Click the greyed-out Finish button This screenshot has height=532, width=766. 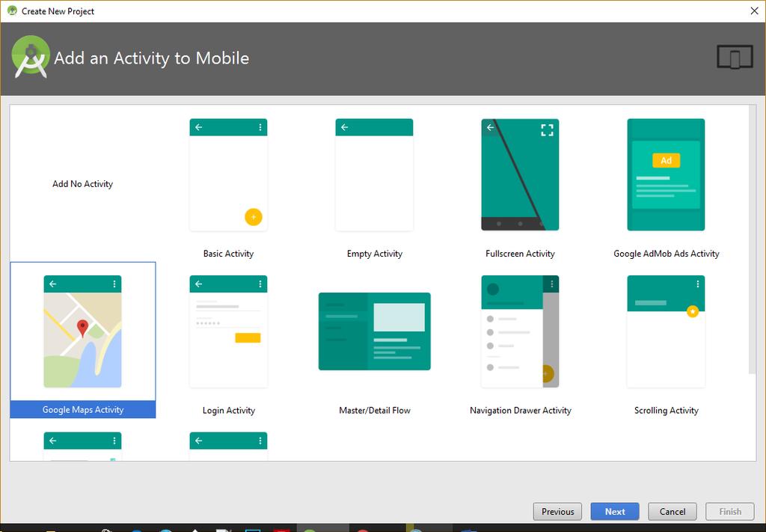pyautogui.click(x=730, y=512)
